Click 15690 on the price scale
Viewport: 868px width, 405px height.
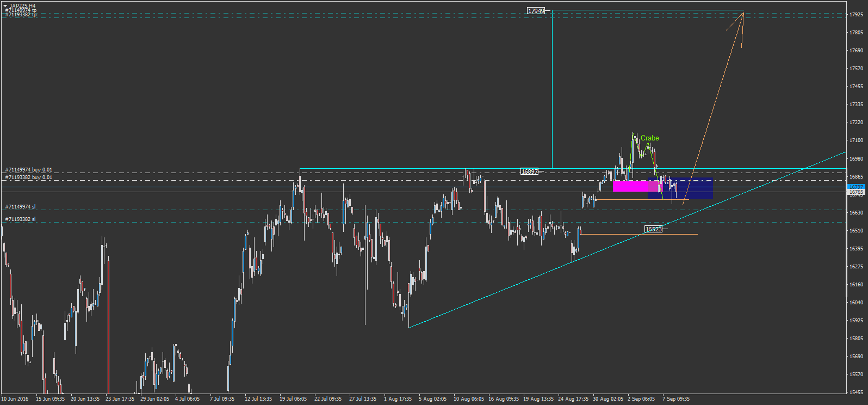point(856,357)
